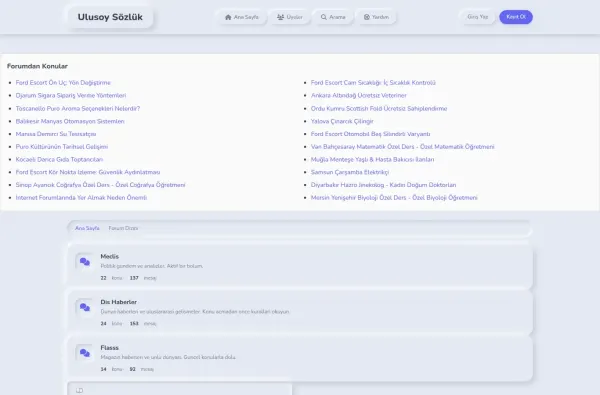Click the Ulusoy Sözlük site logo
This screenshot has height=395, width=600.
point(110,17)
